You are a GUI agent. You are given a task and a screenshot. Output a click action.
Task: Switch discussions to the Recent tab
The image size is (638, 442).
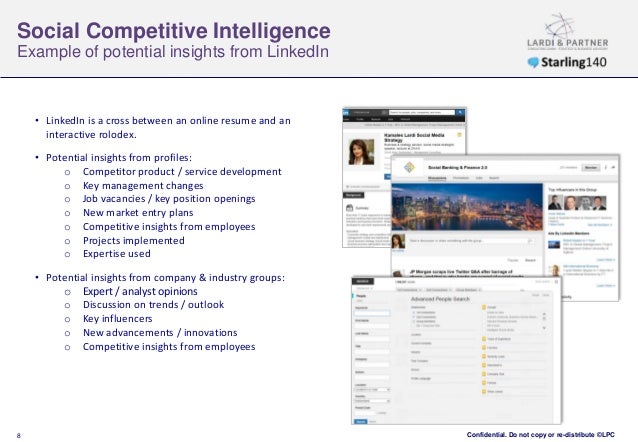pyautogui.click(x=530, y=260)
